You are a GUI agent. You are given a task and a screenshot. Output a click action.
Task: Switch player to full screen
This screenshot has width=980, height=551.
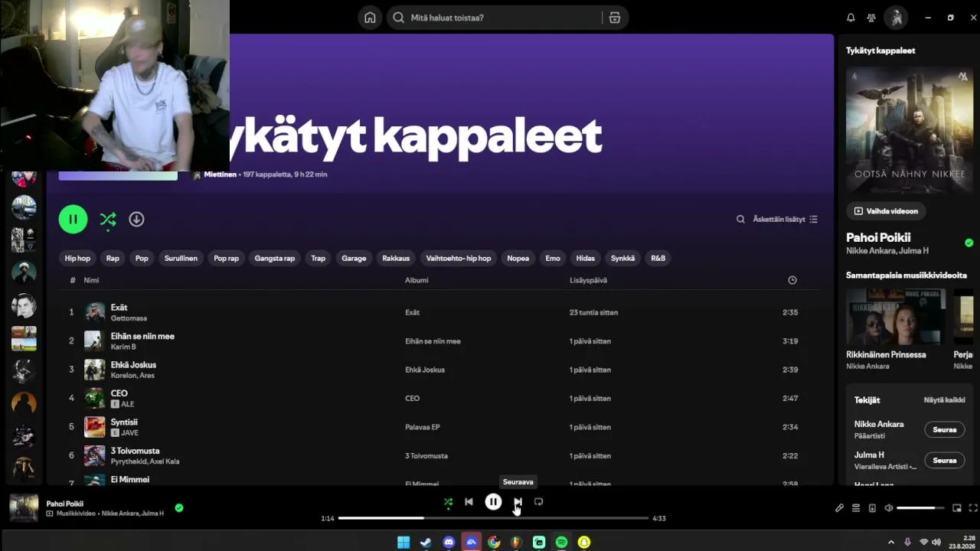click(x=973, y=508)
